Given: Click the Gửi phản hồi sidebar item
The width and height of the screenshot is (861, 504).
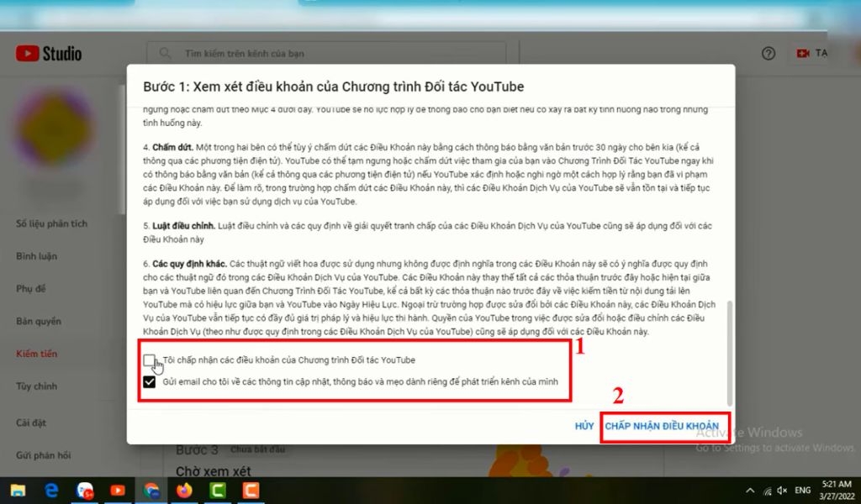Looking at the screenshot, I should coord(42,455).
